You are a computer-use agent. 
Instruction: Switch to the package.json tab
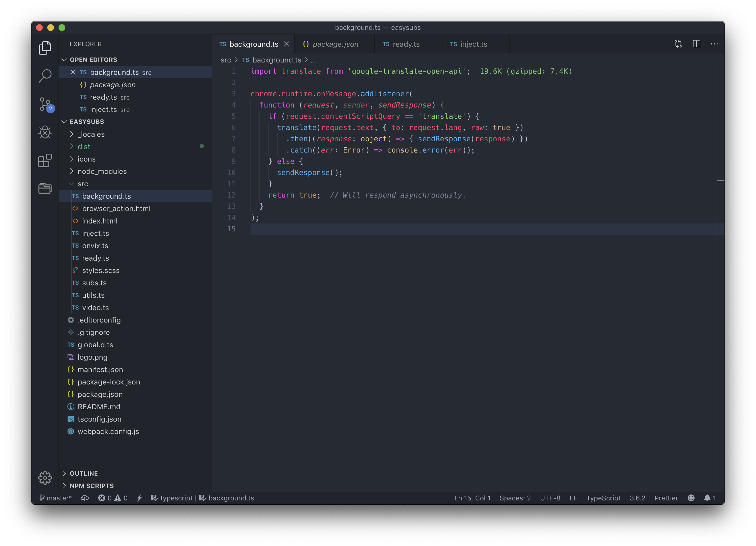(335, 44)
